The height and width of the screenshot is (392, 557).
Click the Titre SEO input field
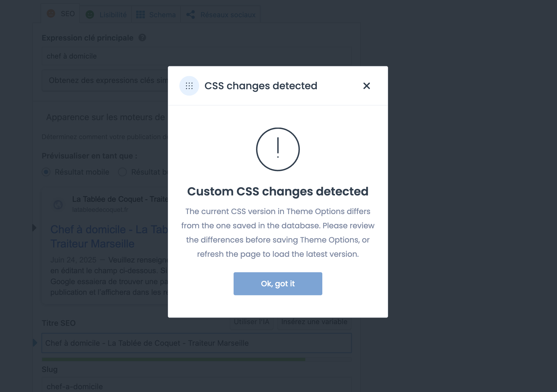(196, 343)
